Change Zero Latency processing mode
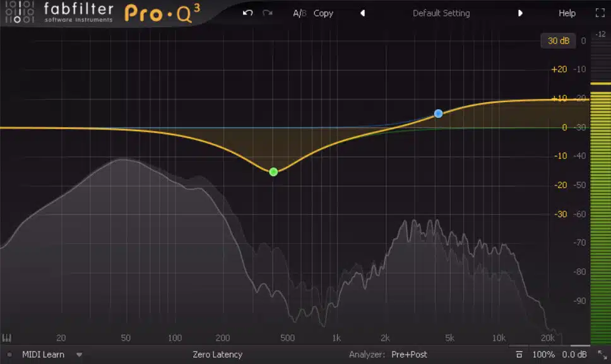 click(x=217, y=355)
